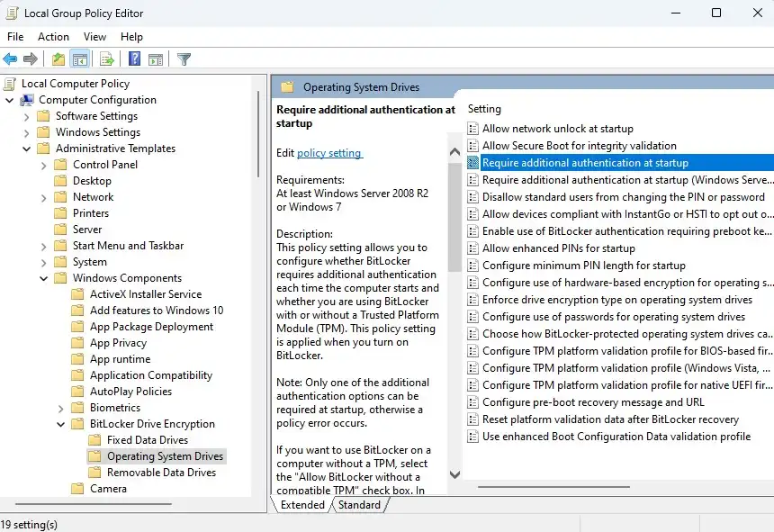This screenshot has height=532, width=774.
Task: Toggle the Show/Hide Action Pane toolbar icon
Action: [x=156, y=59]
